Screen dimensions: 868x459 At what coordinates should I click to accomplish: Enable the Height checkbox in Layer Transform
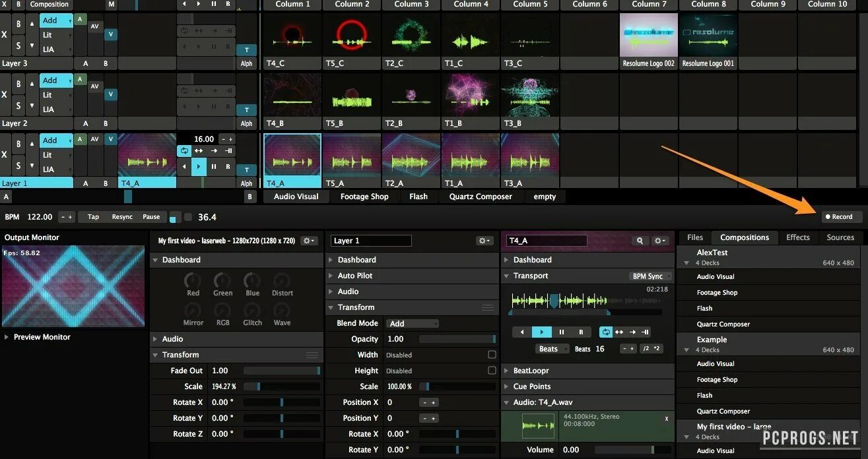(x=492, y=371)
